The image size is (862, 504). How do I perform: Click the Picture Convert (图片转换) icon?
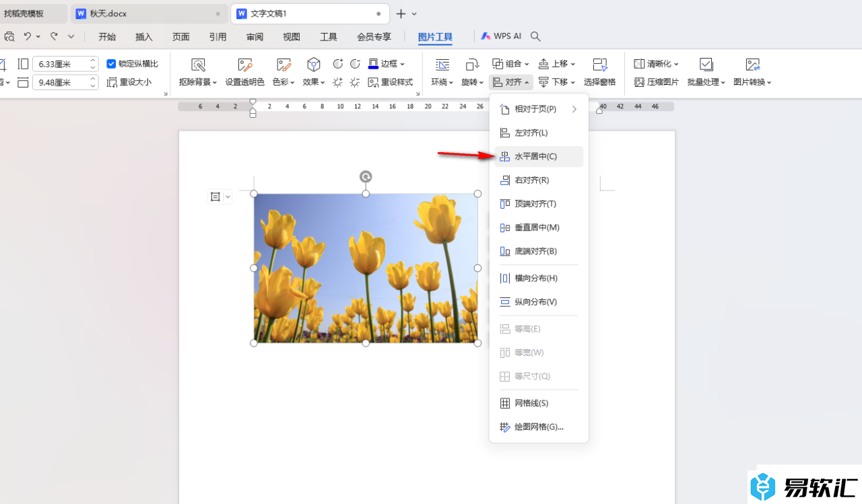753,65
